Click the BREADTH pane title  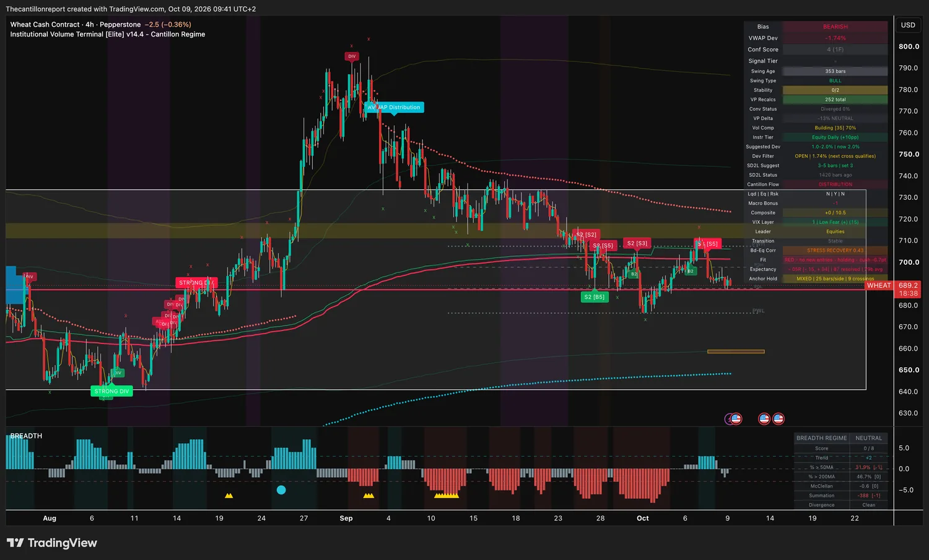coord(26,436)
